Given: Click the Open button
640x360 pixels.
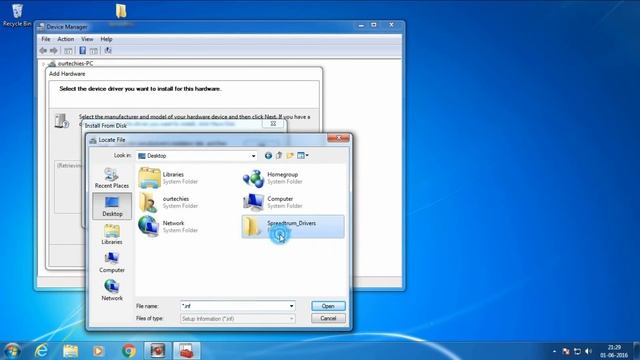Looking at the screenshot, I should (328, 306).
